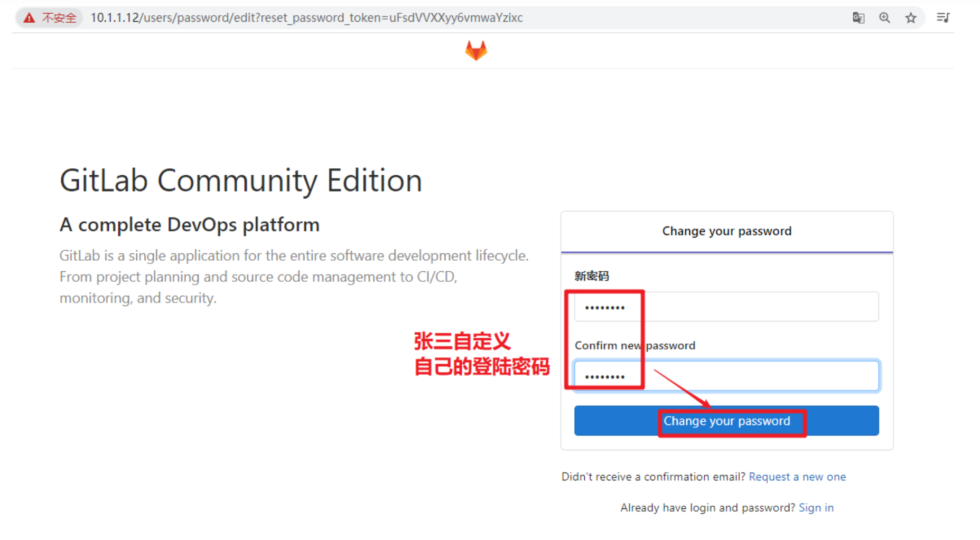Submit with the Change your password button
The height and width of the screenshot is (540, 980).
(x=726, y=421)
